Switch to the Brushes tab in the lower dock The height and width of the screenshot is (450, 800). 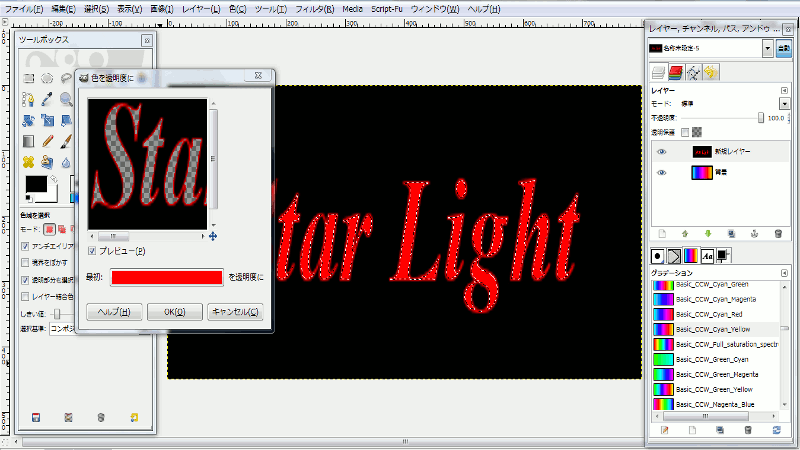[x=658, y=256]
